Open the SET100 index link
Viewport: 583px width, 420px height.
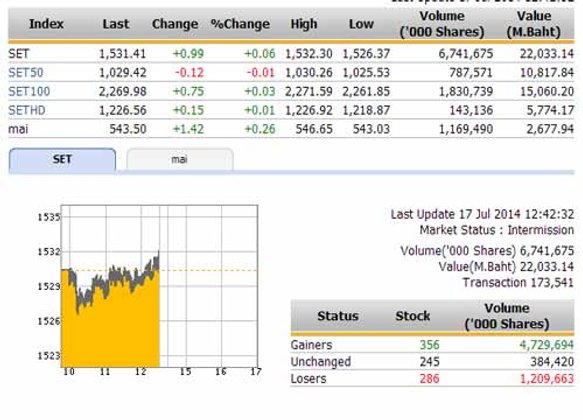[x=29, y=91]
